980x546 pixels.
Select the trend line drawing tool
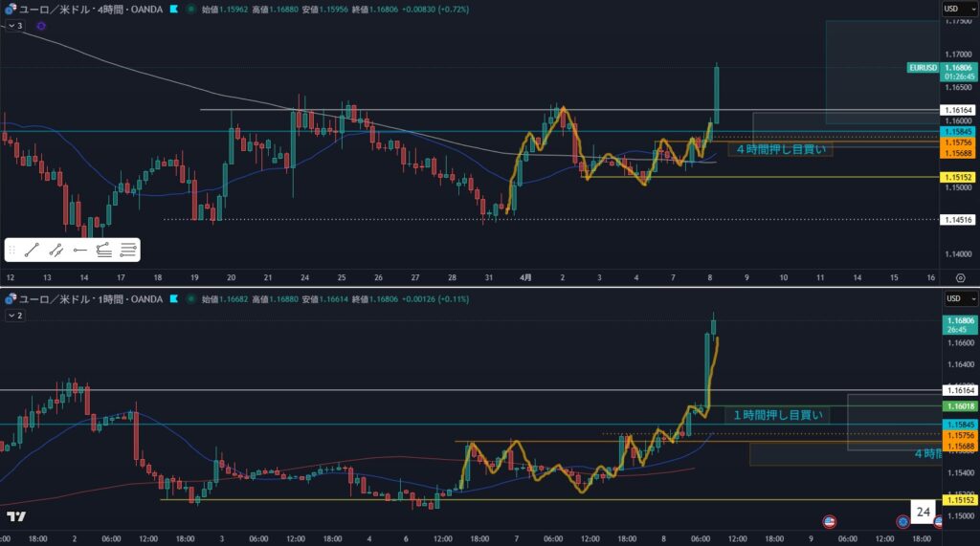point(33,251)
